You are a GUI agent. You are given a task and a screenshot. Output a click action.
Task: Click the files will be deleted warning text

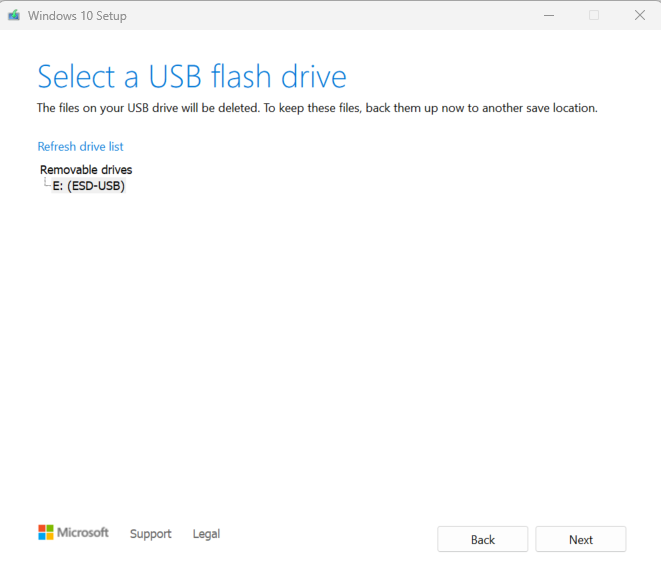point(317,108)
